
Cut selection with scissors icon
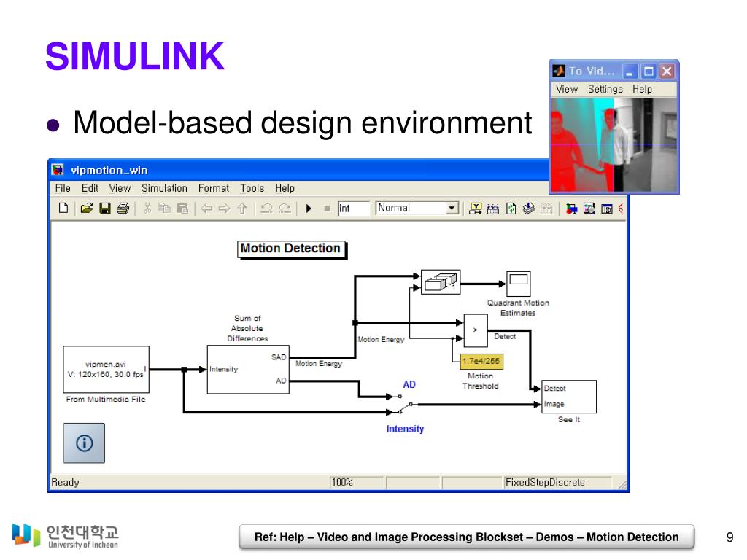(x=147, y=208)
